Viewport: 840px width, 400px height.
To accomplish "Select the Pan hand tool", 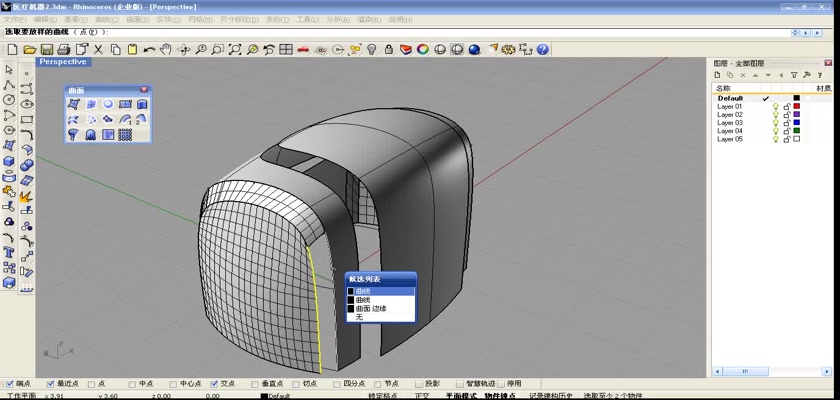I will pos(165,49).
